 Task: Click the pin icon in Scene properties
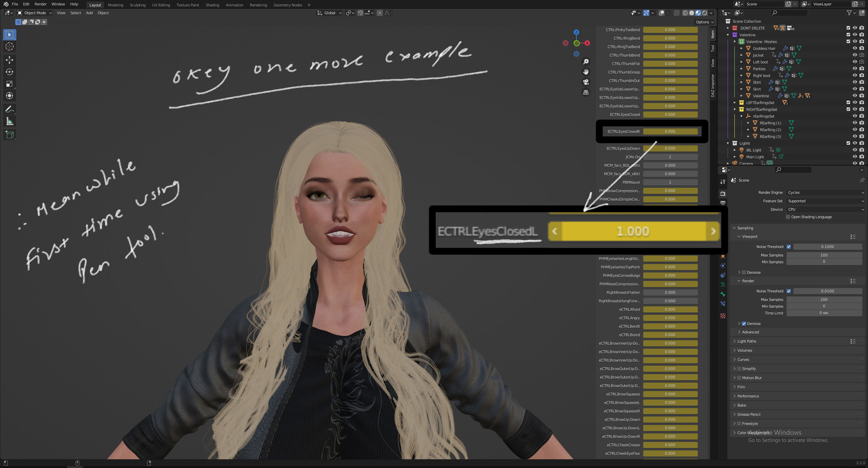click(x=862, y=180)
